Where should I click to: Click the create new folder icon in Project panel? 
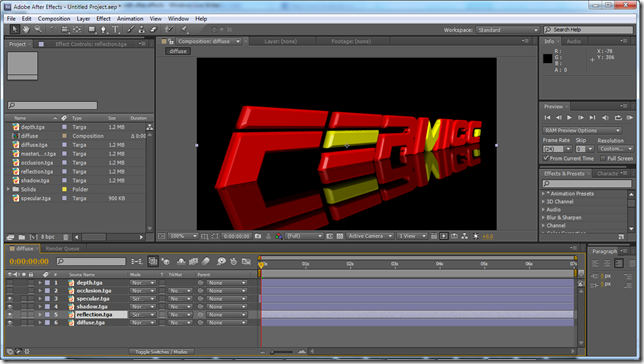pyautogui.click(x=21, y=237)
